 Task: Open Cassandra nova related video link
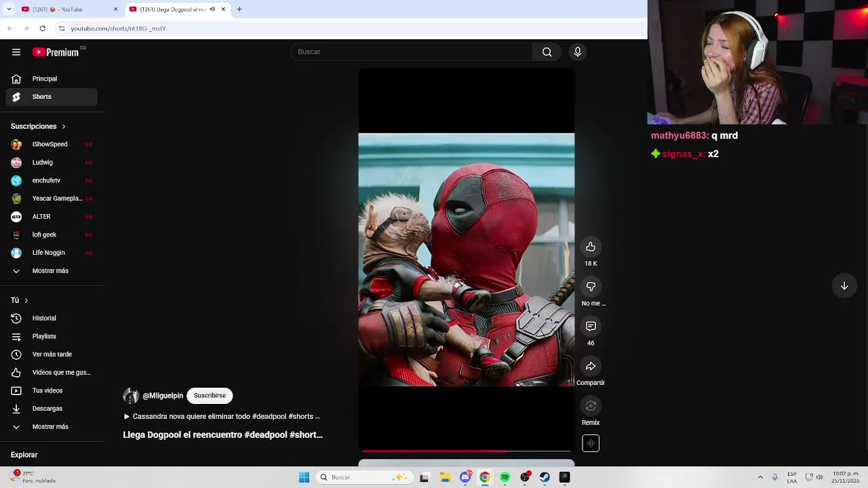(221, 417)
